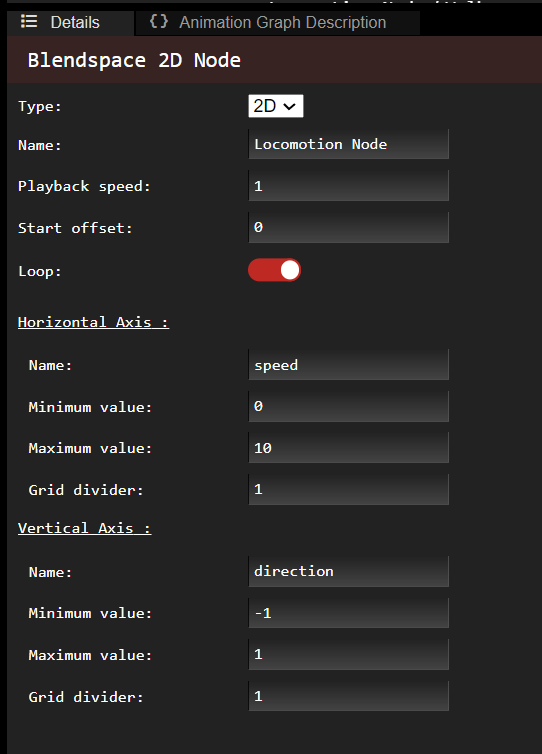Edit the horizontal axis name 'speed' field
Screen dimensions: 542x754
[x=349, y=364]
